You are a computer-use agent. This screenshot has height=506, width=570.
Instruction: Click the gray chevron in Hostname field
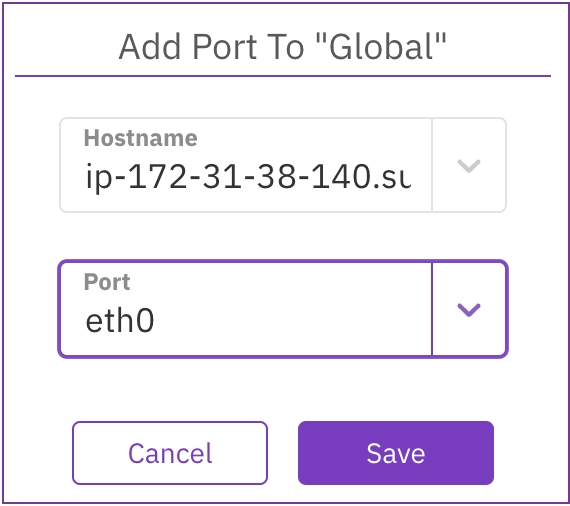click(x=469, y=166)
